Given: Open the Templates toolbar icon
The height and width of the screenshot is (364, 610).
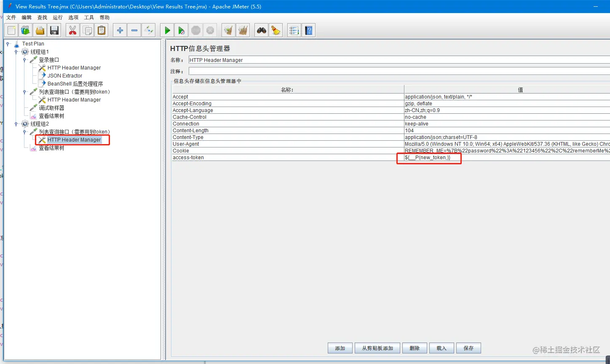Looking at the screenshot, I should tap(26, 30).
